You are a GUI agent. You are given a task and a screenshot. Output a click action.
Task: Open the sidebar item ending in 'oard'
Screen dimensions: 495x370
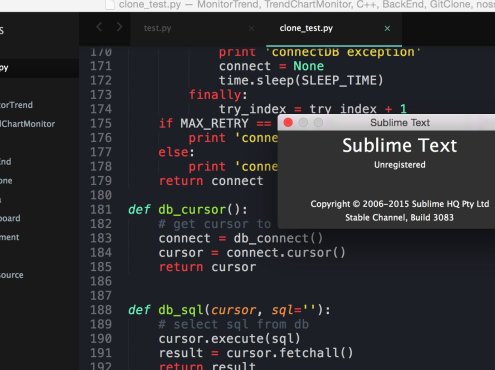pyautogui.click(x=10, y=218)
